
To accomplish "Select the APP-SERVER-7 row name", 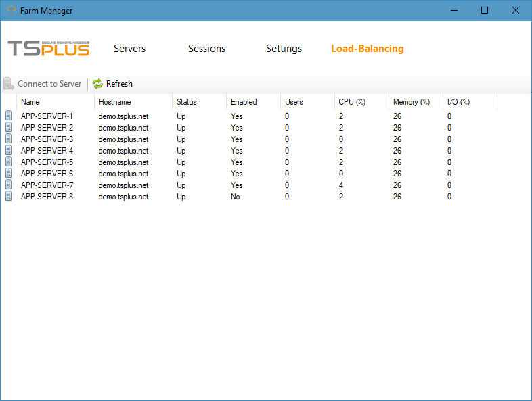I will tap(47, 185).
